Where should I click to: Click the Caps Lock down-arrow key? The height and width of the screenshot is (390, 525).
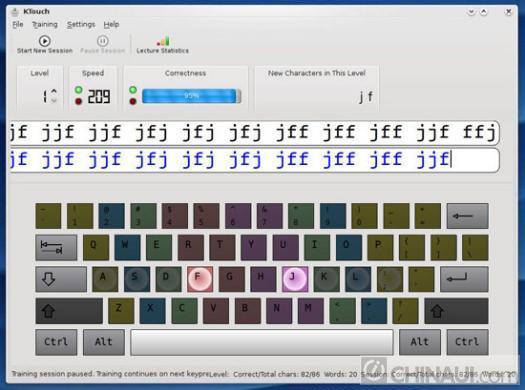(x=61, y=279)
